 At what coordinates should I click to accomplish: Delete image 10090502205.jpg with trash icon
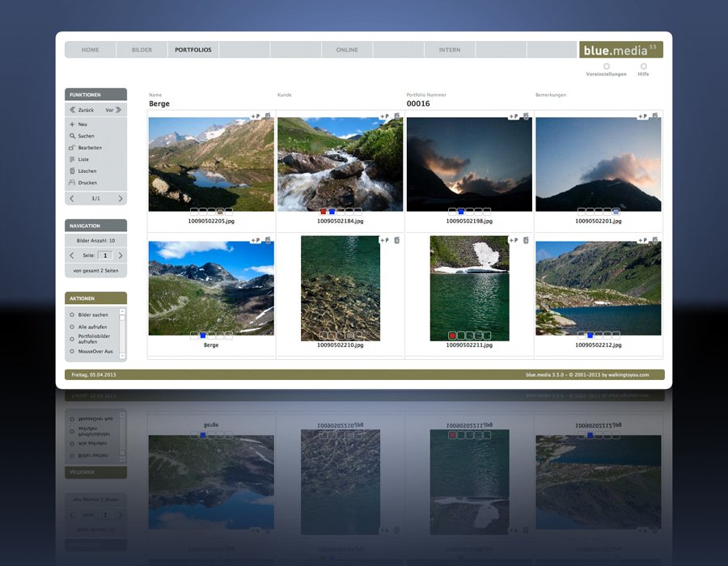point(268,116)
